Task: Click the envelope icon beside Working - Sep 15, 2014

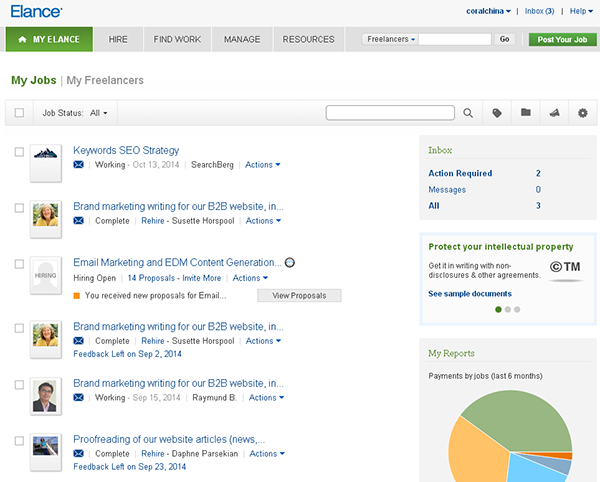Action: 78,397
